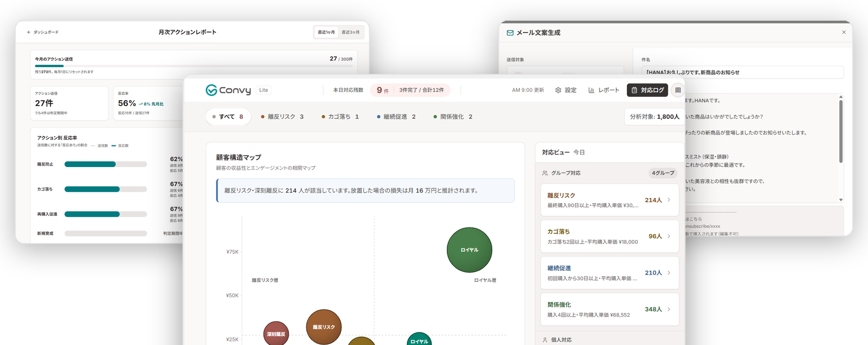Image resolution: width=868 pixels, height=345 pixels.
Task: Expand the 関係強化 348人 group card
Action: 610,310
